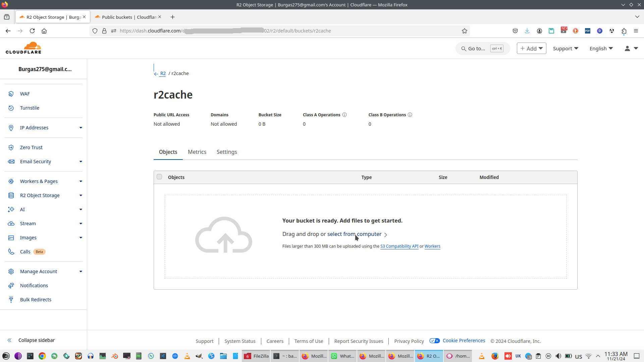Image resolution: width=644 pixels, height=362 pixels.
Task: Click the Turnstile icon in sidebar
Action: click(x=11, y=108)
